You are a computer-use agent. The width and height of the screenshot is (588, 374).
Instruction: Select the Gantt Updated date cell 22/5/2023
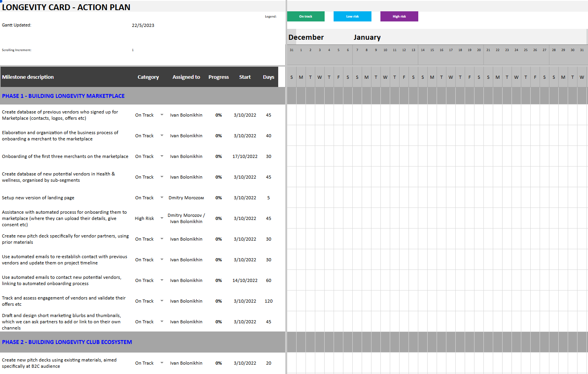[143, 25]
